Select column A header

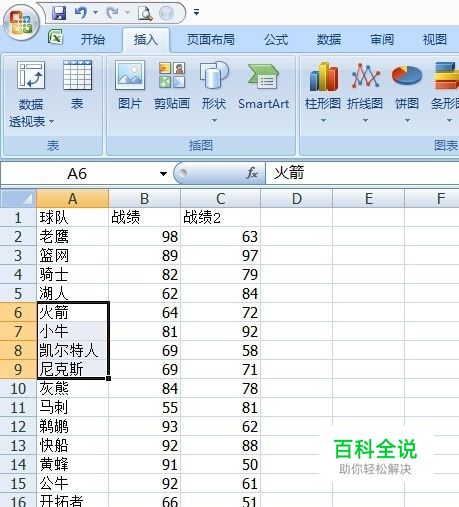(72, 199)
